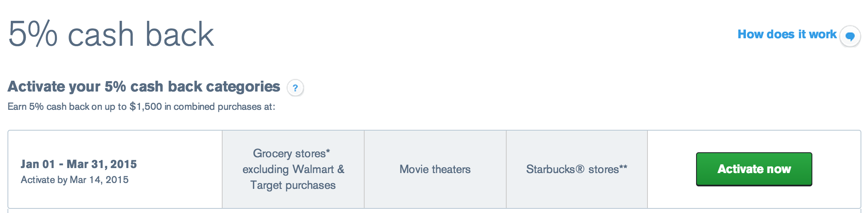Click the $1,500 amount in the description
The width and height of the screenshot is (868, 213).
coord(146,106)
